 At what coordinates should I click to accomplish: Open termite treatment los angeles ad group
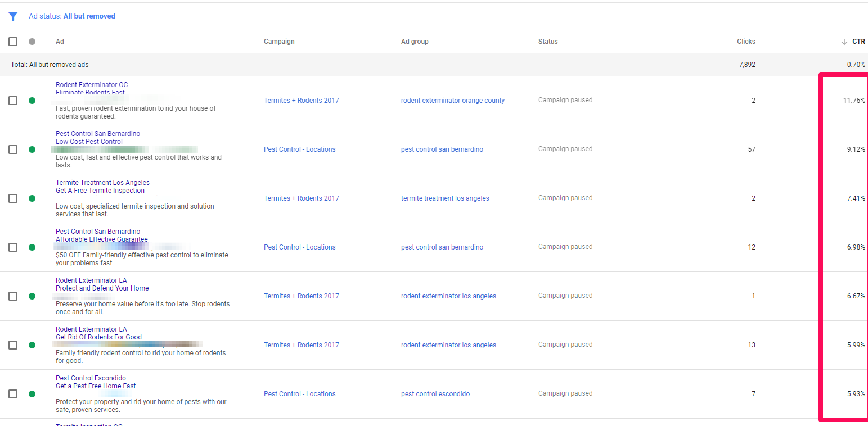tap(445, 198)
